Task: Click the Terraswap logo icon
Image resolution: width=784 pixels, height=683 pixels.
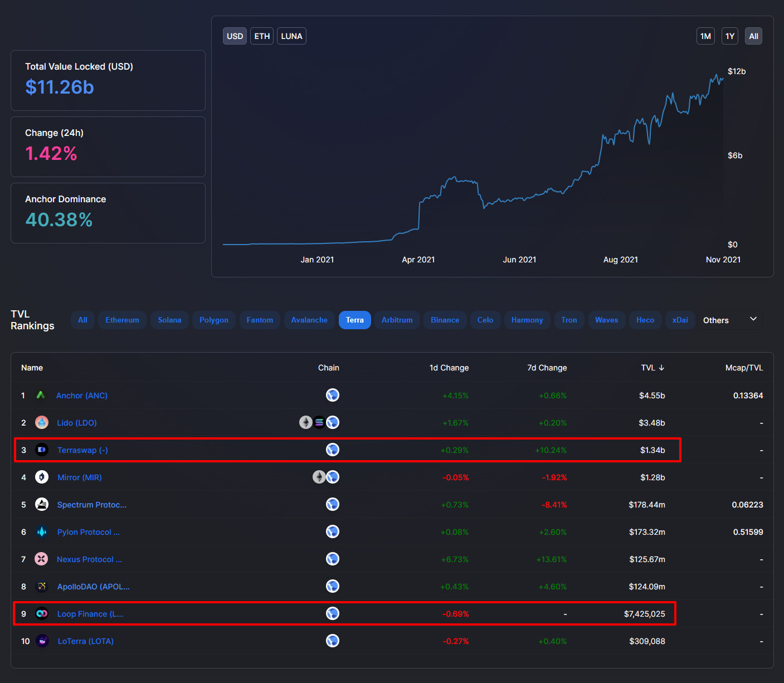Action: click(42, 450)
